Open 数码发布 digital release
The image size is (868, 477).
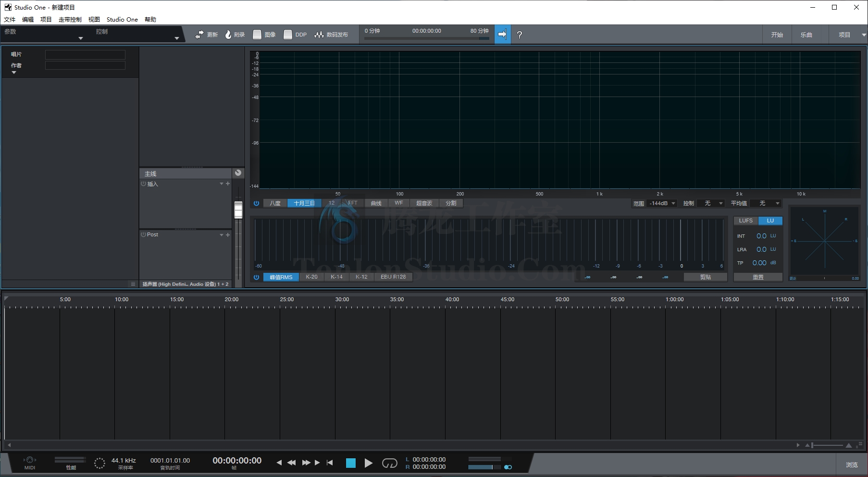click(331, 35)
